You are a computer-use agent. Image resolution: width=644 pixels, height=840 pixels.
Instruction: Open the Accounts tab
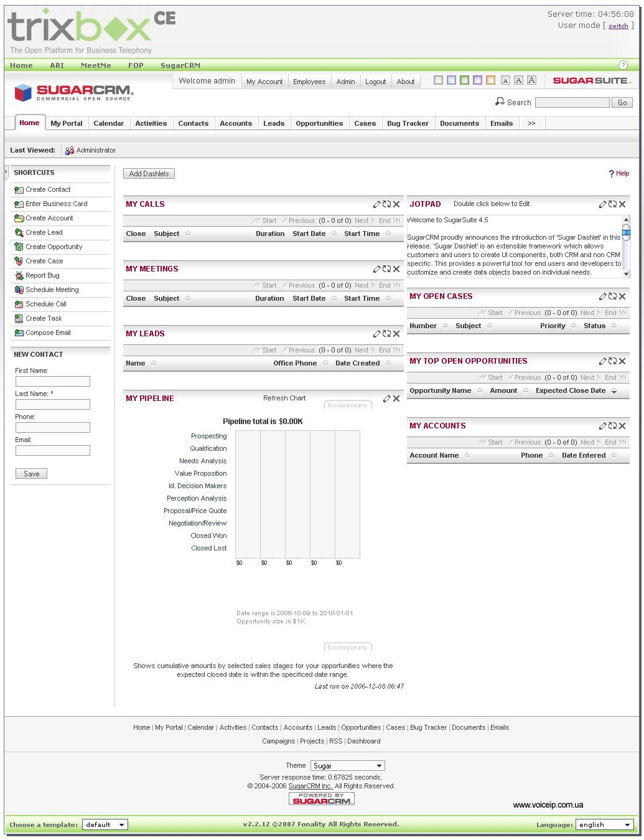point(236,123)
